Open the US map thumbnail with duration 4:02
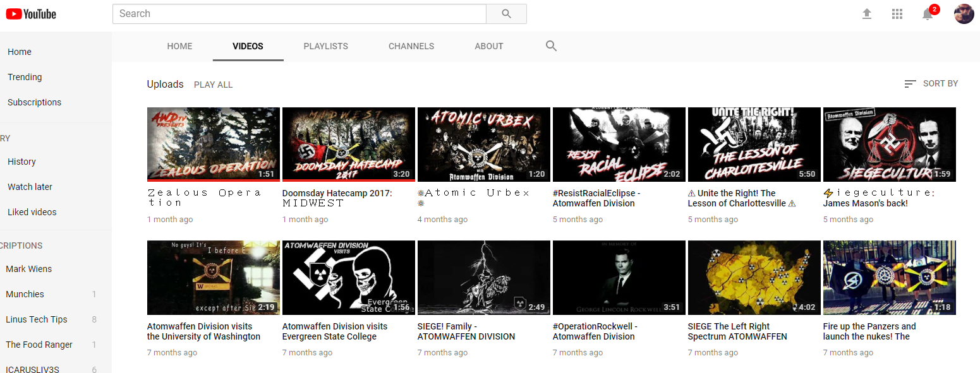The height and width of the screenshot is (373, 980). pos(754,278)
